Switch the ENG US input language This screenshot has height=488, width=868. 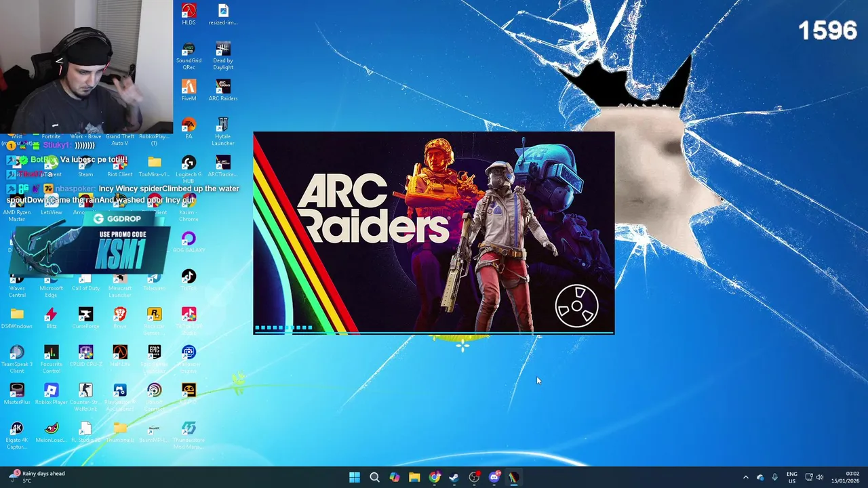coord(791,477)
